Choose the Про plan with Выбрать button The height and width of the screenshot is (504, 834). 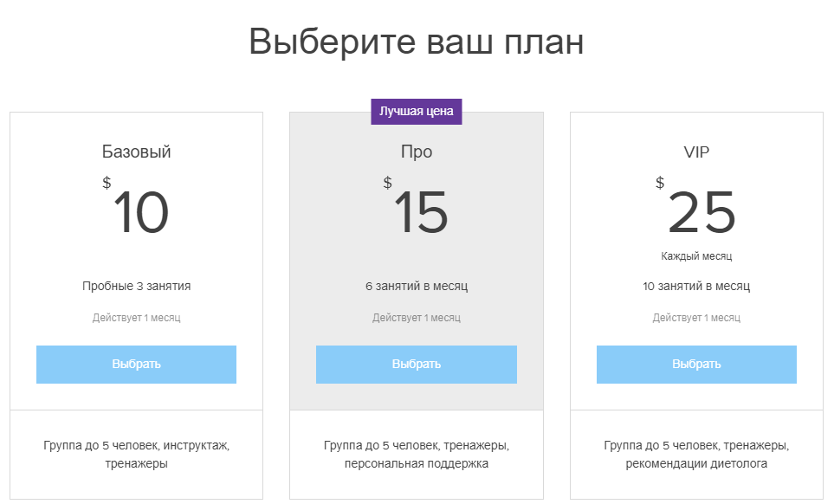coord(416,365)
